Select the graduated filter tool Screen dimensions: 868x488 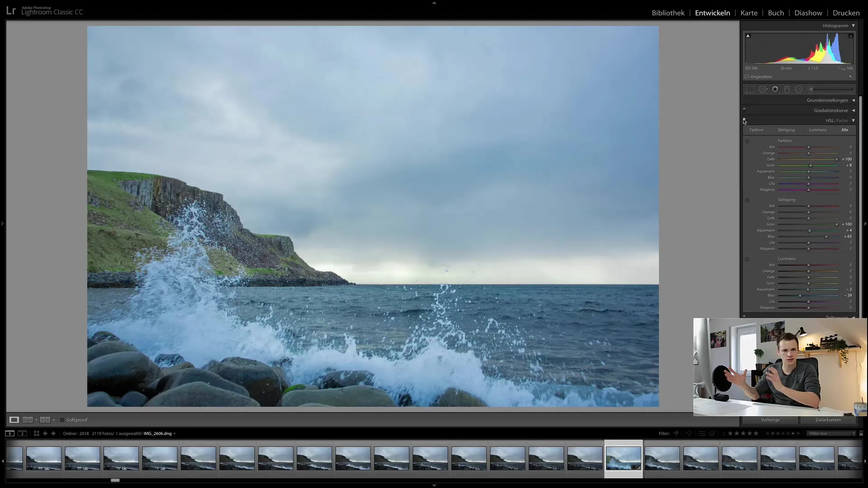(787, 89)
